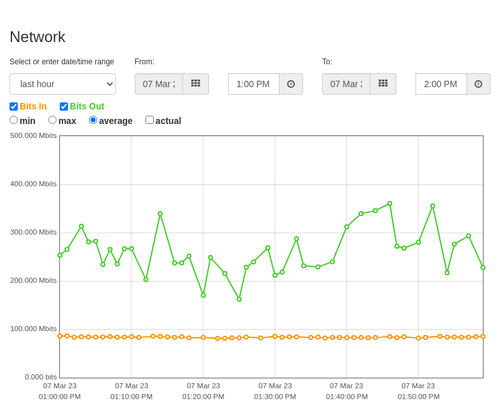The width and height of the screenshot is (500, 403).
Task: Click the 01:50:00 PM time axis label
Action: [x=418, y=397]
